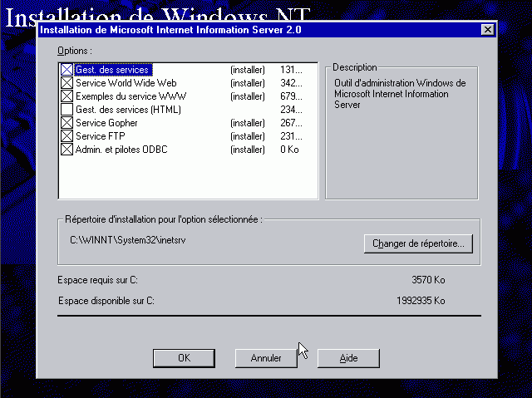Click 'Espace disponible sur C:' label
Image resolution: width=532 pixels, height=398 pixels.
click(106, 301)
